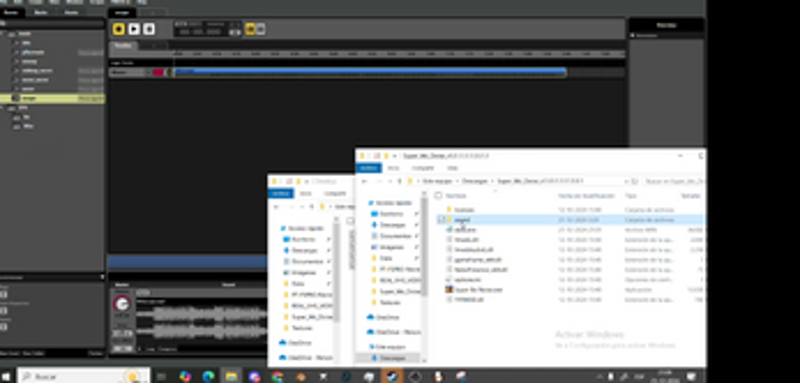Click Descargas in the breadcrumb path

pos(474,181)
